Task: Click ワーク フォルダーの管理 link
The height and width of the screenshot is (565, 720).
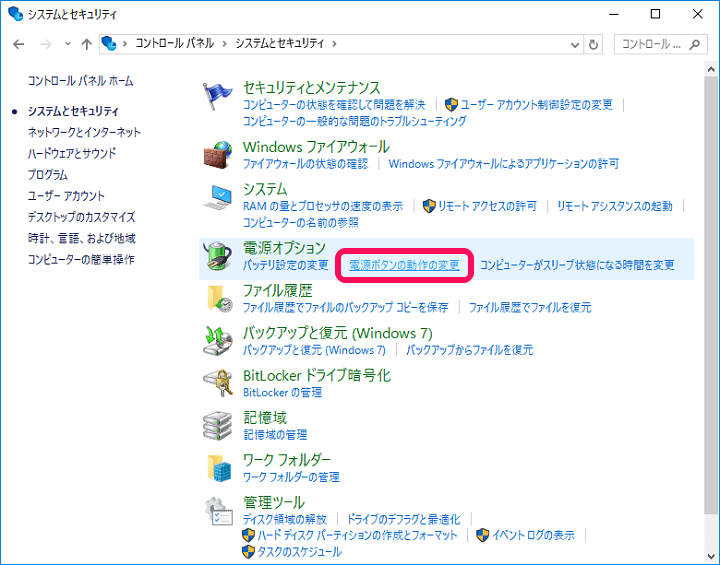Action: [291, 477]
